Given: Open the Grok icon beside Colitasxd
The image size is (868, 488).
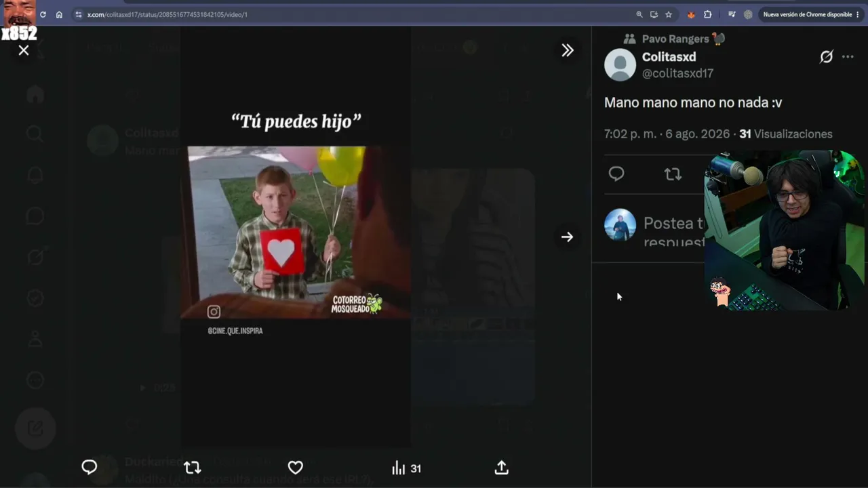Looking at the screenshot, I should click(826, 57).
